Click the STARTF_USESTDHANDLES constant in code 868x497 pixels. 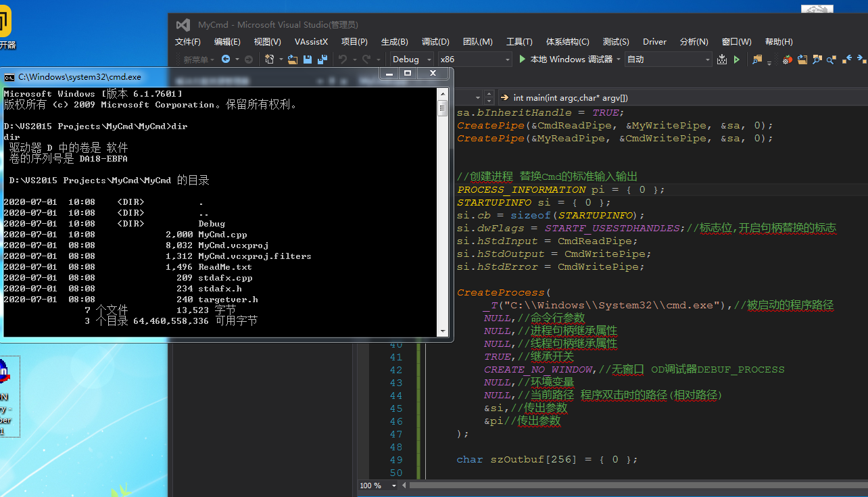pos(611,229)
